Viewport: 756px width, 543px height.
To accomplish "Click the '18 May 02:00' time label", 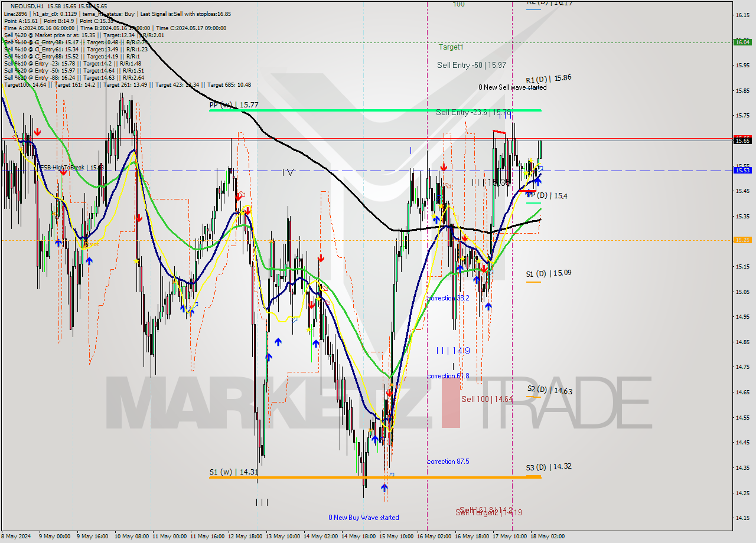I will (548, 537).
